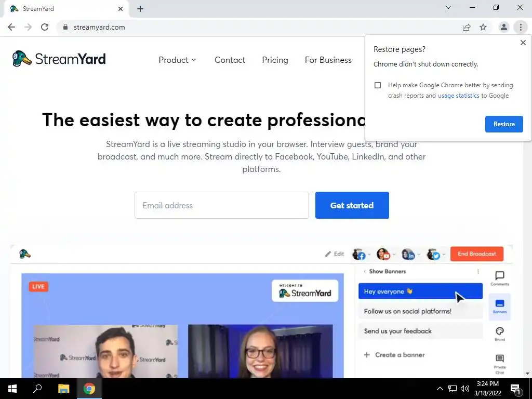Viewport: 532px width, 399px height.
Task: Close the Restore pages popup
Action: click(x=523, y=43)
